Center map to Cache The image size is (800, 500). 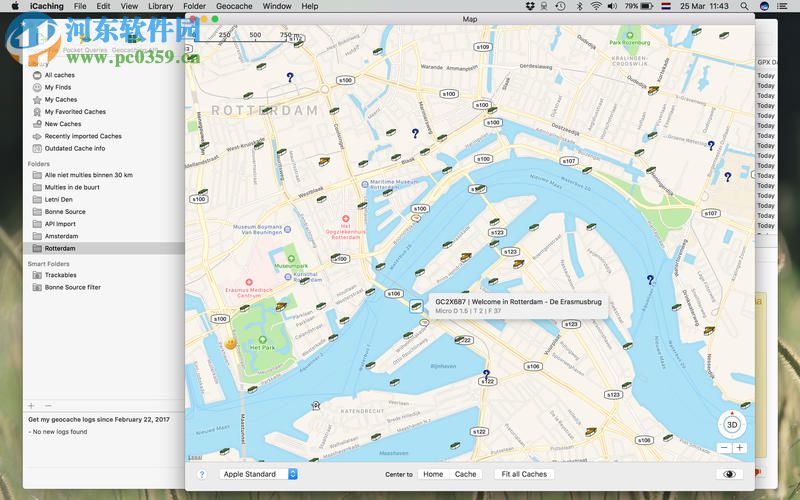pyautogui.click(x=465, y=474)
